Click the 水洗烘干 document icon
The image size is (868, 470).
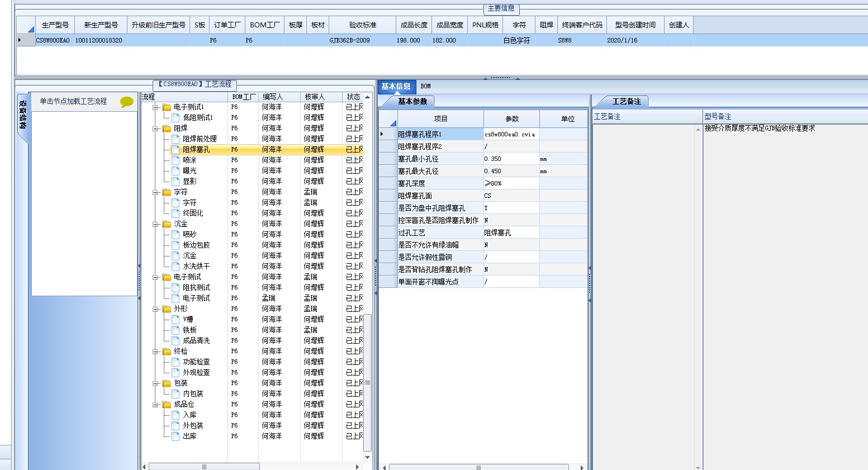(176, 267)
